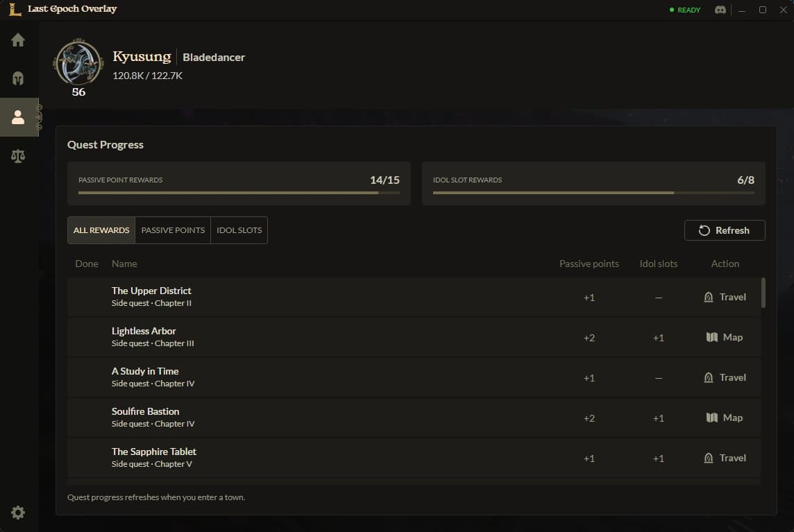Image resolution: width=794 pixels, height=532 pixels.
Task: Click the Last Epoch Overlay logo icon
Action: (x=15, y=9)
